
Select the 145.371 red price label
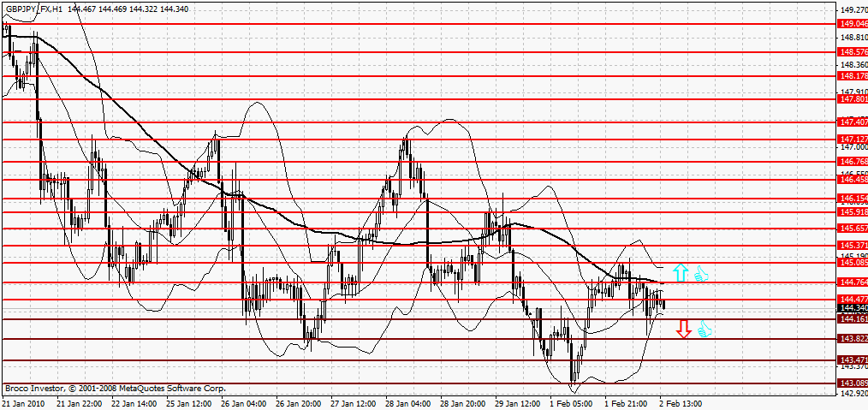click(x=853, y=245)
